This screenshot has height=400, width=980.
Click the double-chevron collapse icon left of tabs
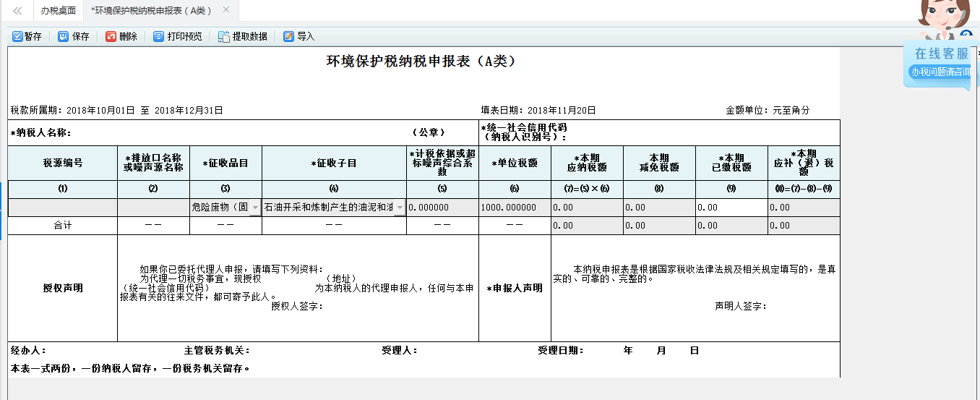(17, 10)
